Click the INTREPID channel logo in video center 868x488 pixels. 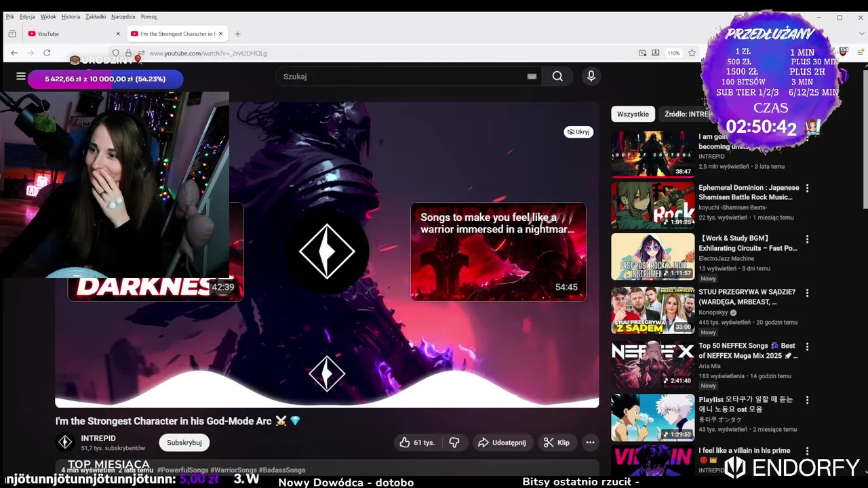pyautogui.click(x=327, y=251)
